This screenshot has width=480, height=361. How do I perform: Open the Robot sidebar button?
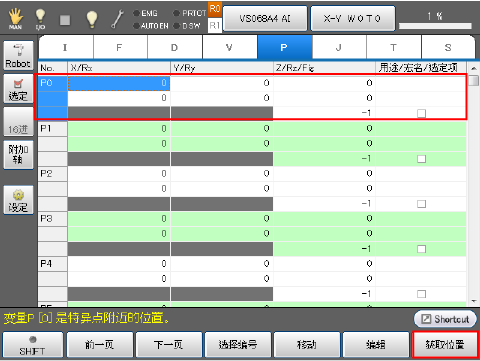pyautogui.click(x=18, y=55)
